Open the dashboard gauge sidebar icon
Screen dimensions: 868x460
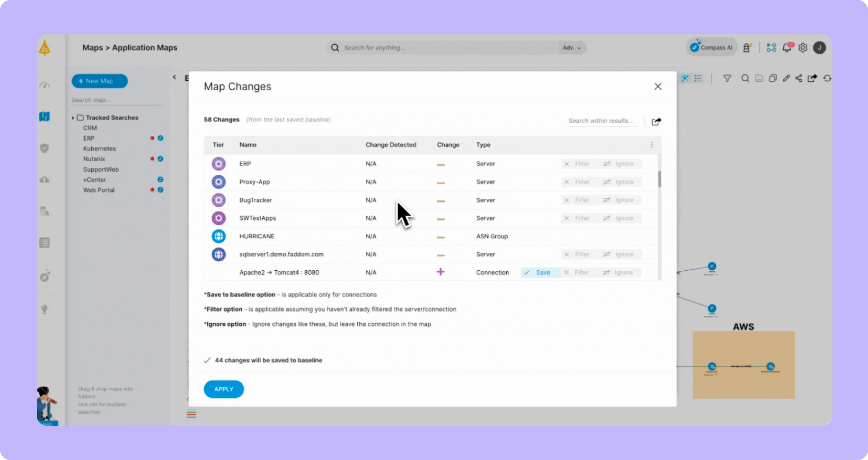pyautogui.click(x=44, y=85)
